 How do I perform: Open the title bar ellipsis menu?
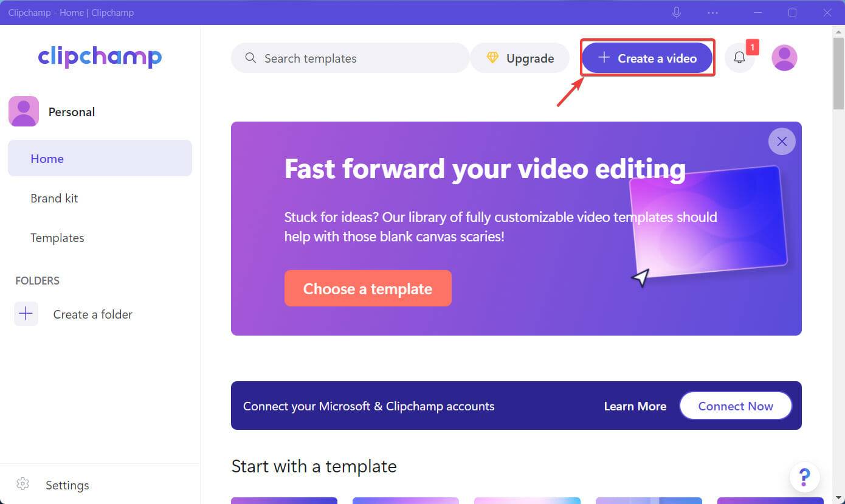pyautogui.click(x=712, y=12)
